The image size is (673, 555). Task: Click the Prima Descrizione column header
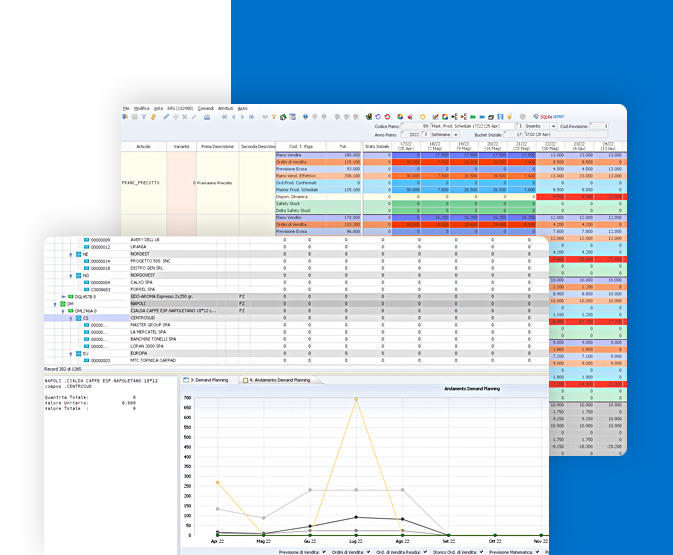coord(218,146)
